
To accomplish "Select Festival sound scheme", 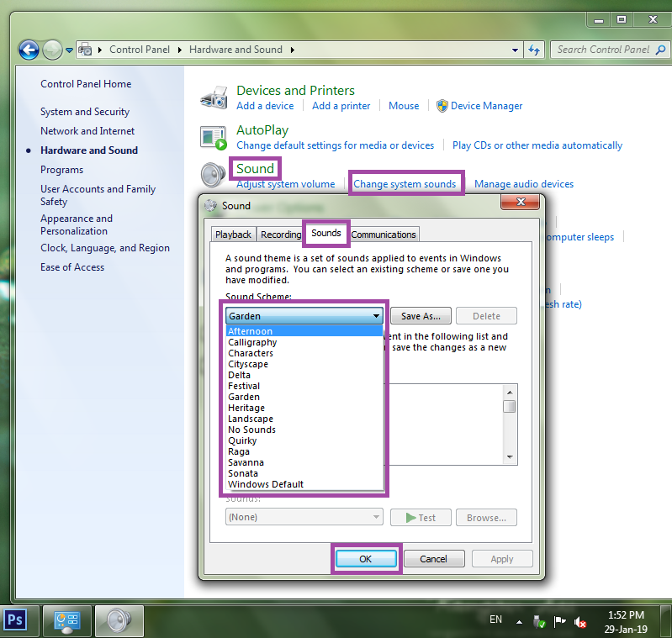I will 304,386.
